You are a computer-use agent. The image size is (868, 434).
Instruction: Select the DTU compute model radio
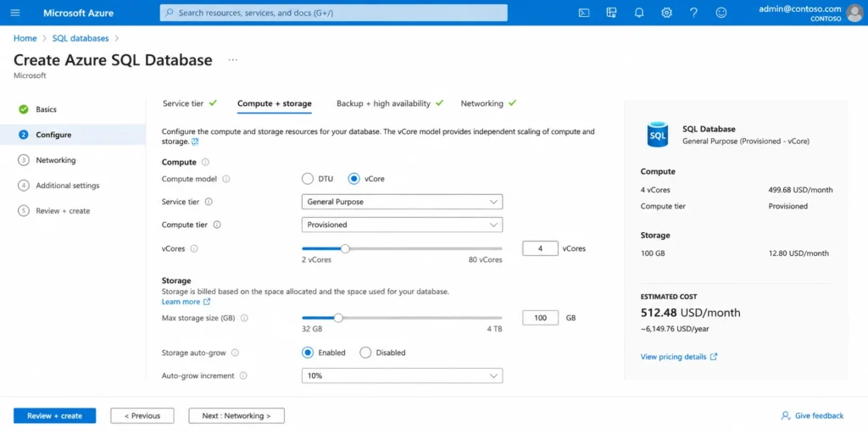307,179
